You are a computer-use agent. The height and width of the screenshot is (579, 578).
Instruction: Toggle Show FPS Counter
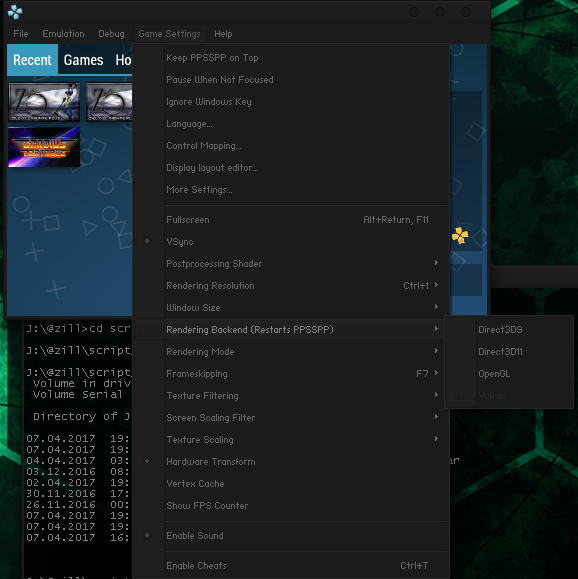point(292,506)
